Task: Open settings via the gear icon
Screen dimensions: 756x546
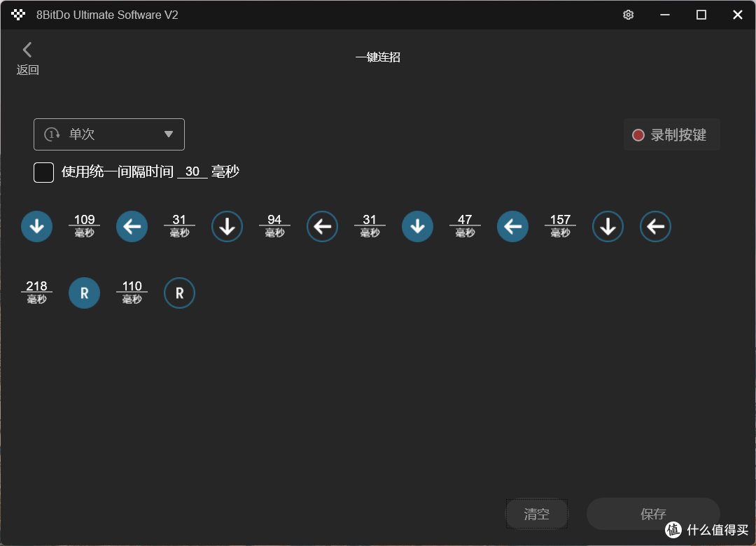Action: [x=628, y=15]
